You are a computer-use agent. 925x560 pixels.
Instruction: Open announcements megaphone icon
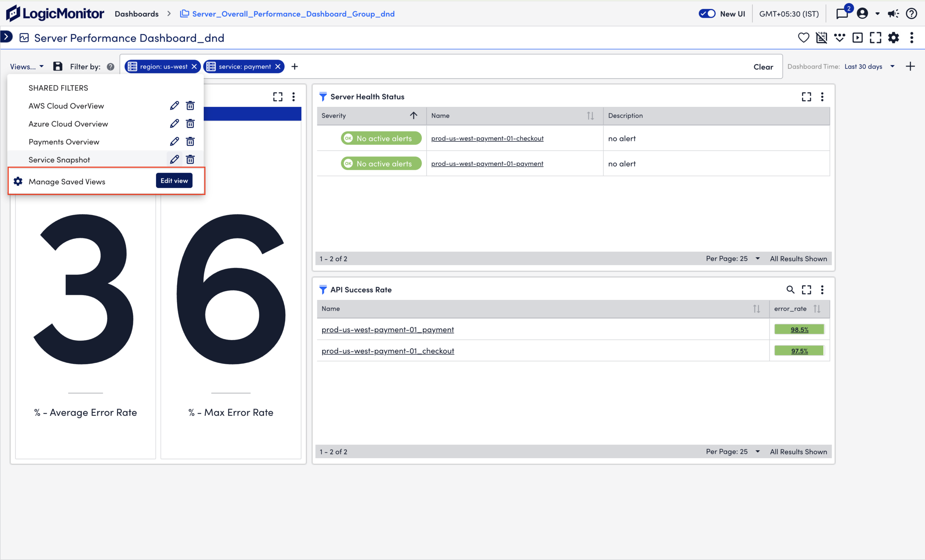893,14
